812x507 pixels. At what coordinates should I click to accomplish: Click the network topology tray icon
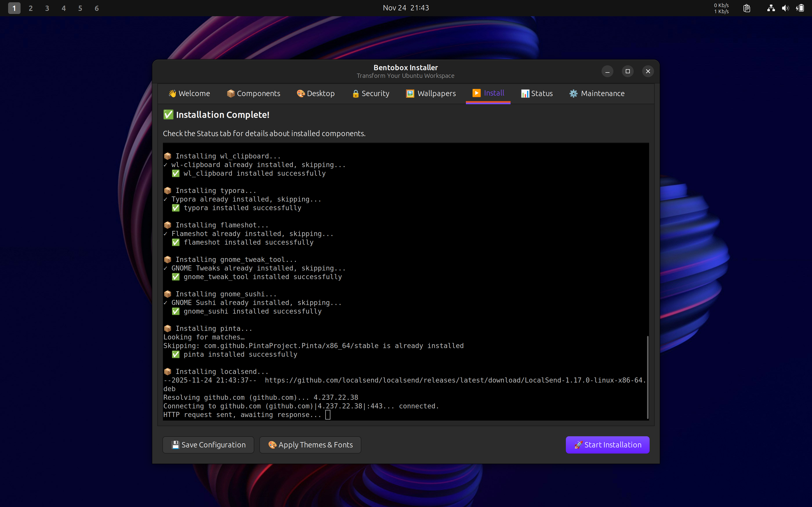[771, 8]
